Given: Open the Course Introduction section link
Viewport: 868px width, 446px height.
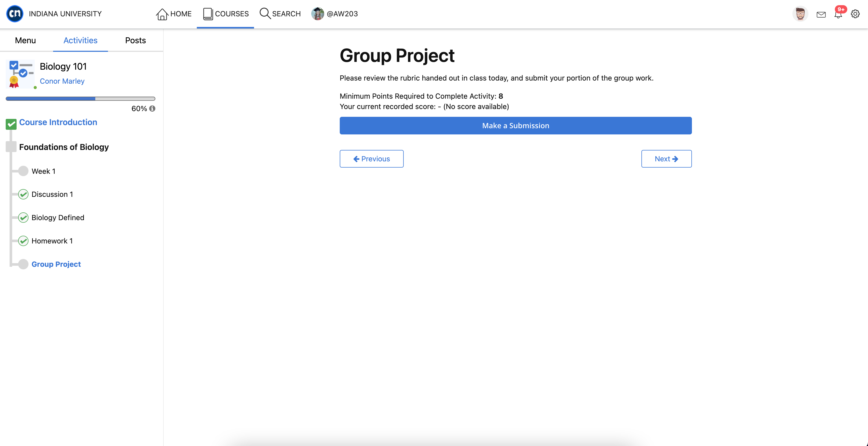Looking at the screenshot, I should pyautogui.click(x=58, y=122).
